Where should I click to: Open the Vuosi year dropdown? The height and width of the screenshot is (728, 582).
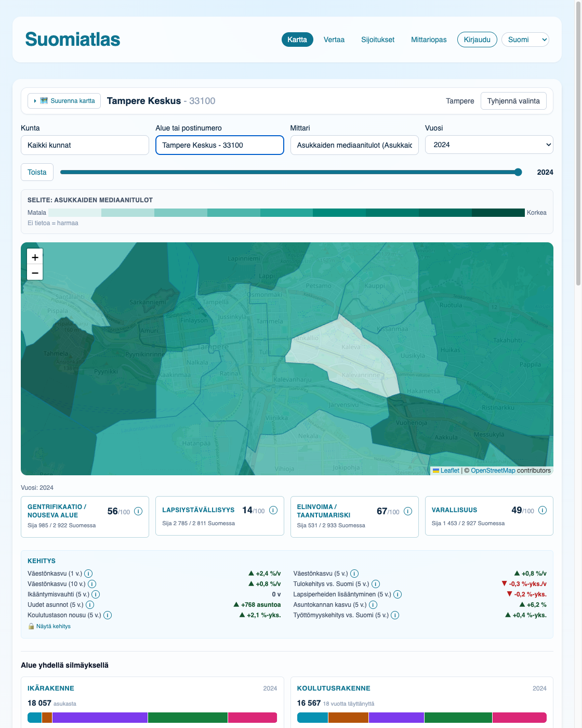489,145
